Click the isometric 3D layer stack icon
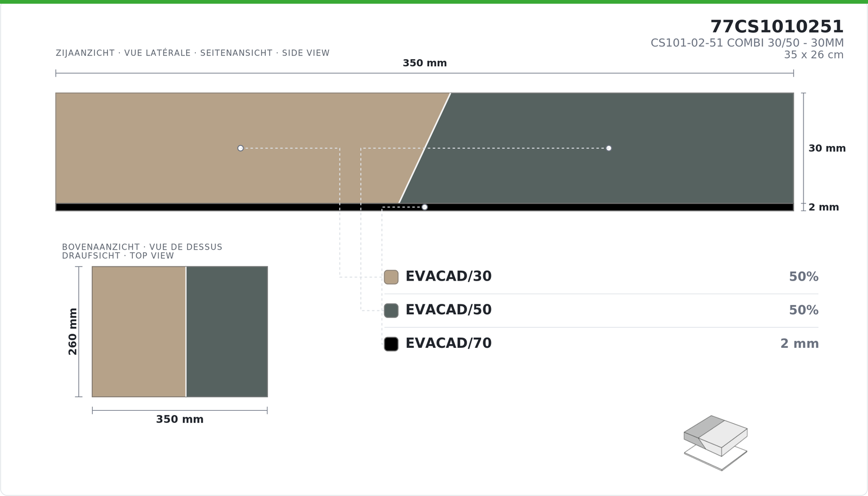Viewport: 868px width, 496px height. point(716,443)
